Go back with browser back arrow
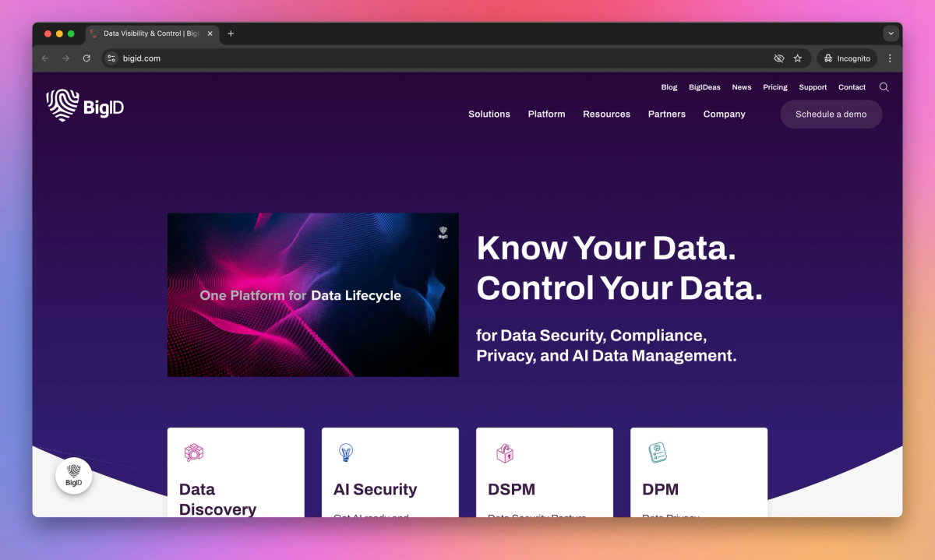Viewport: 935px width, 560px height. point(45,58)
